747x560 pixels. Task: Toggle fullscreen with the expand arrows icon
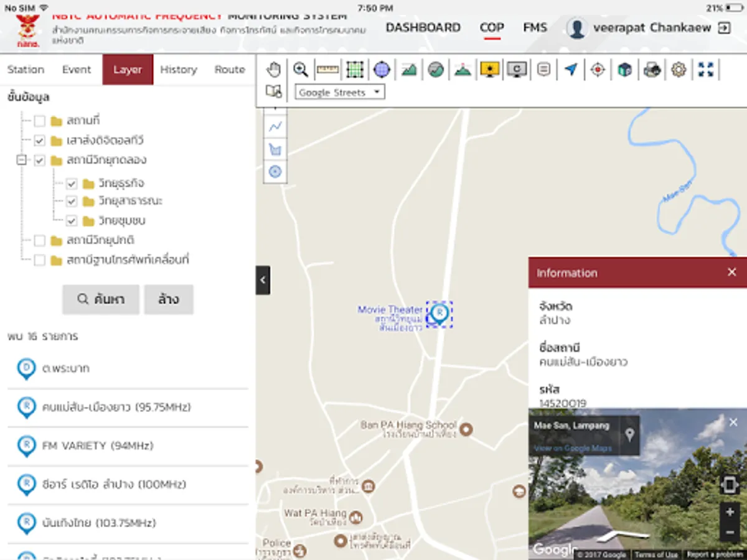click(706, 70)
